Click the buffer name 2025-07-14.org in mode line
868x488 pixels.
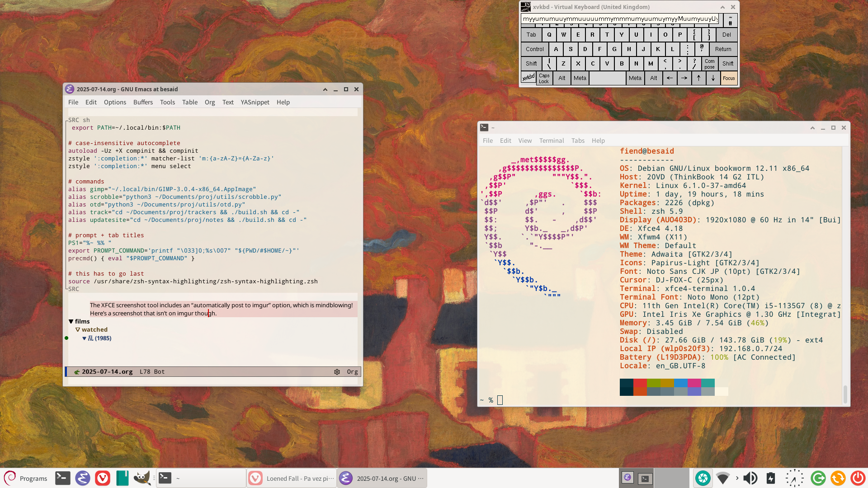coord(107,372)
